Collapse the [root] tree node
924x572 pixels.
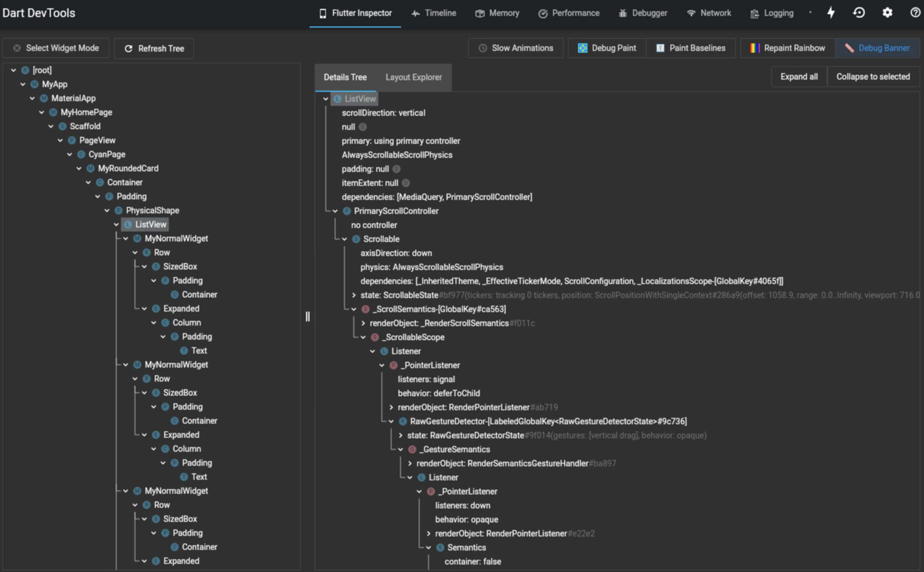point(14,70)
